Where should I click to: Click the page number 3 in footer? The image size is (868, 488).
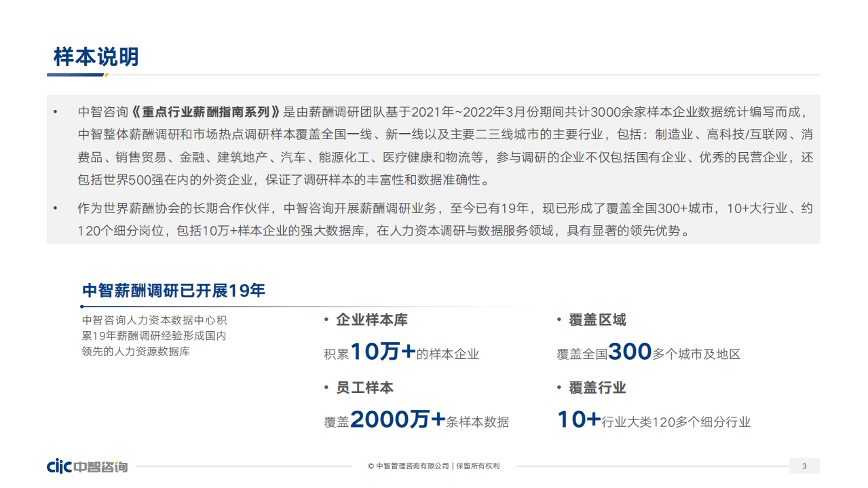pos(805,466)
